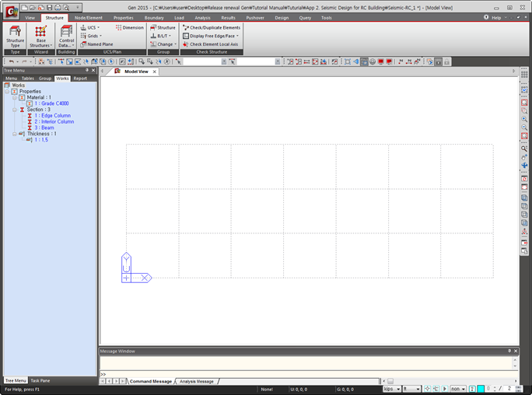The image size is (532, 395).
Task: Run Check/Duplicate Elements
Action: 211,27
